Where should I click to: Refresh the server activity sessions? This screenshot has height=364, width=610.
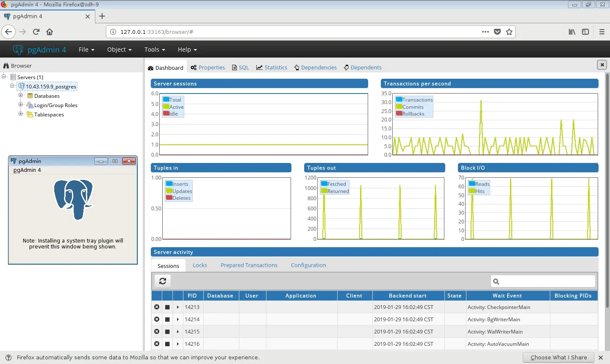tap(163, 281)
